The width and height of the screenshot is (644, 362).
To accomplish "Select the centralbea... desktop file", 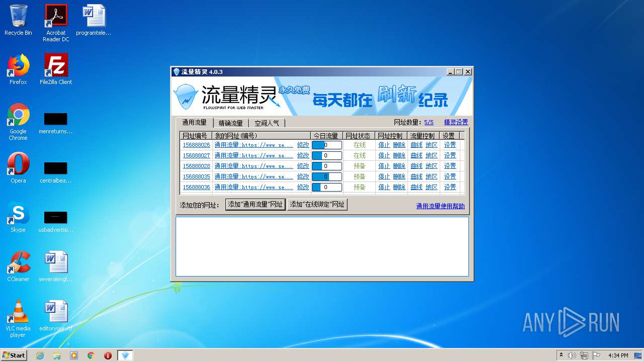I will point(56,172).
